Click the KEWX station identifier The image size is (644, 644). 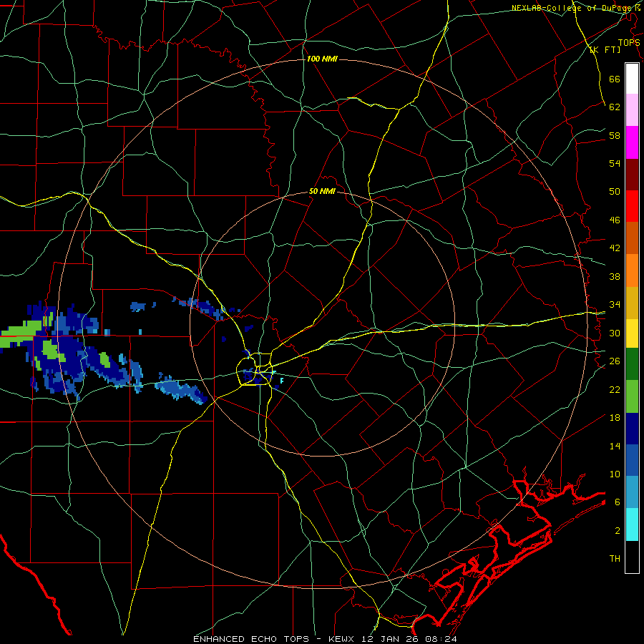click(341, 639)
